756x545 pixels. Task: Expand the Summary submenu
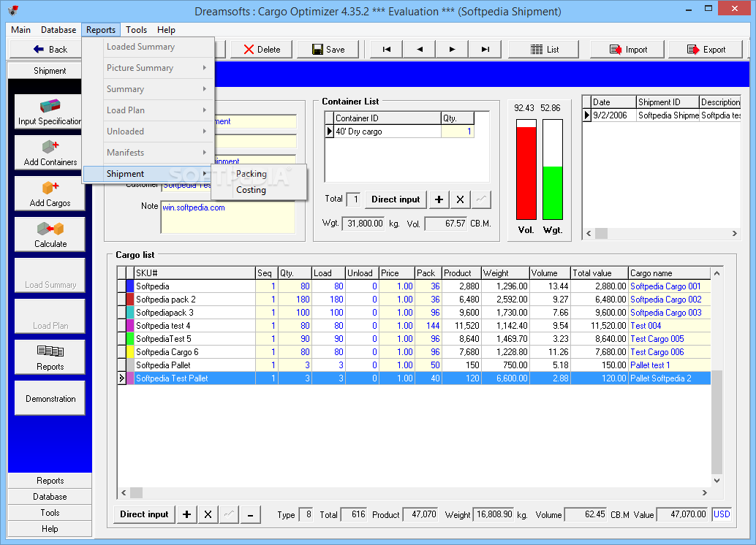point(148,89)
